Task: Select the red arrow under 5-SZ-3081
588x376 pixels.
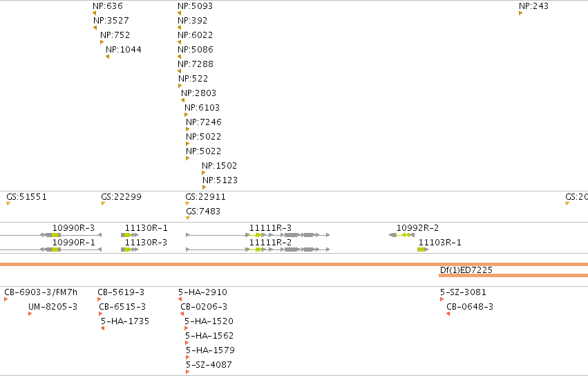Action: point(442,299)
